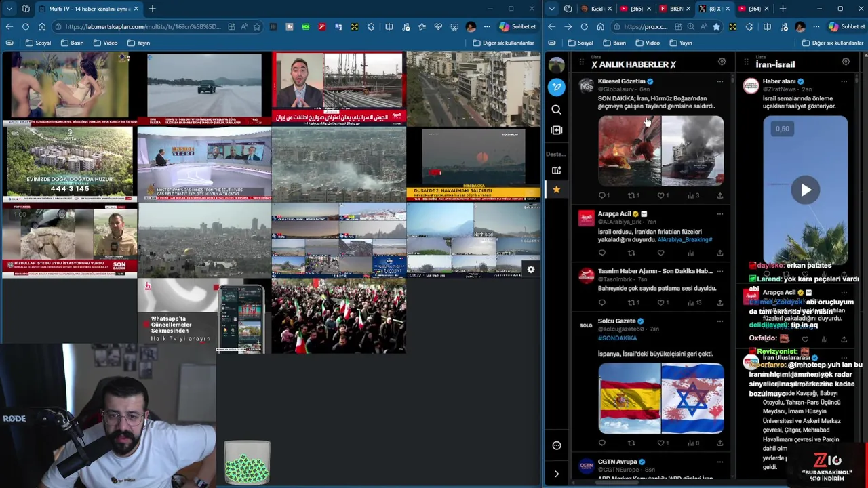The height and width of the screenshot is (488, 868).
Task: Reply to the Küresel Gözetim post
Action: [x=602, y=195]
